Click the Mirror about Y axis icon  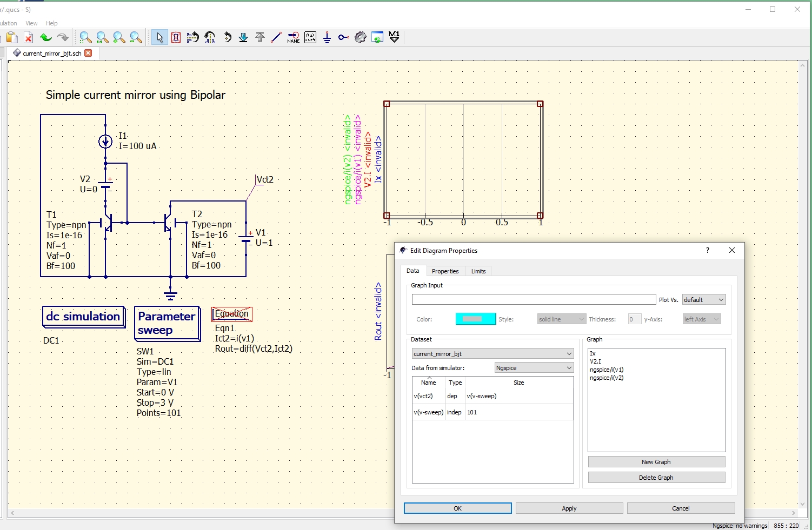point(210,37)
